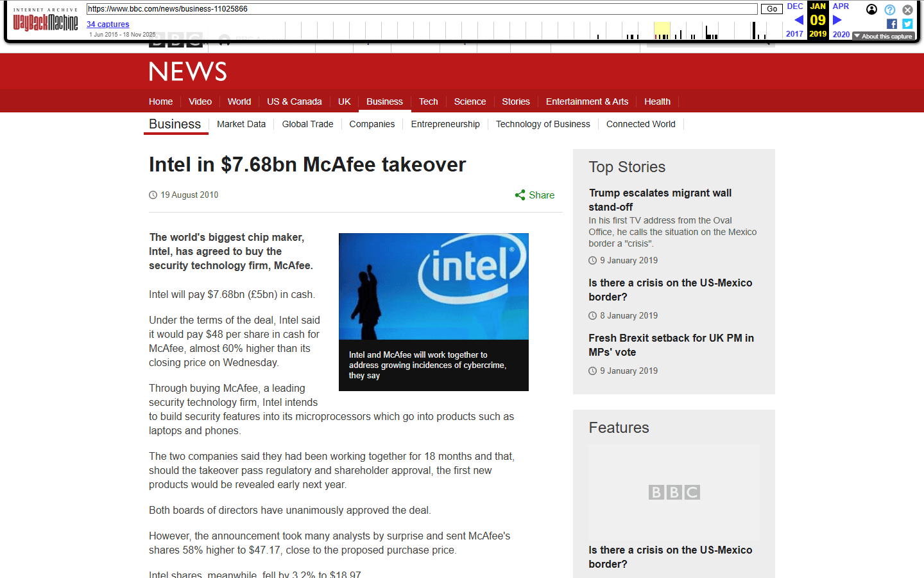Open the 34 captures link
Image resolution: width=924 pixels, height=578 pixels.
(x=108, y=24)
